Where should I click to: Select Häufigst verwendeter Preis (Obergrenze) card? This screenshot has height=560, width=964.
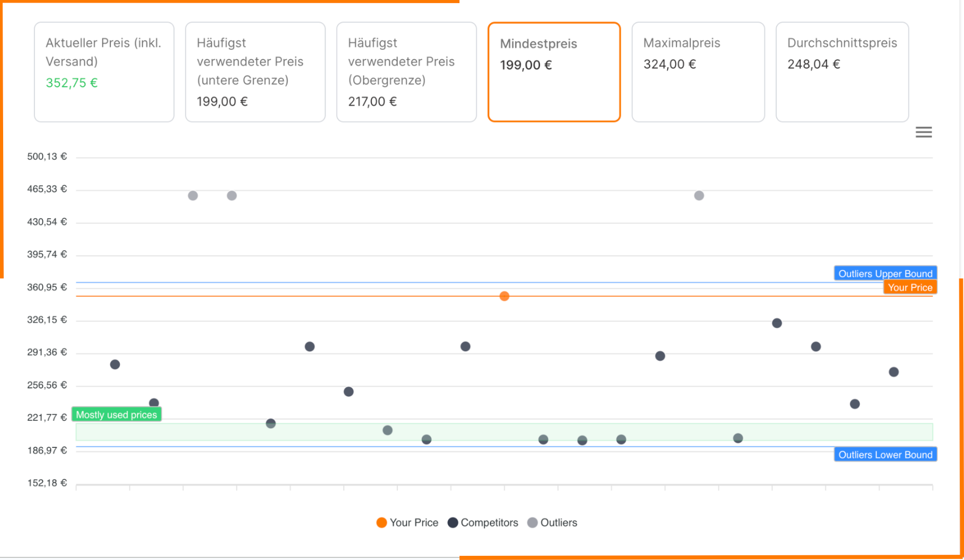click(x=407, y=72)
